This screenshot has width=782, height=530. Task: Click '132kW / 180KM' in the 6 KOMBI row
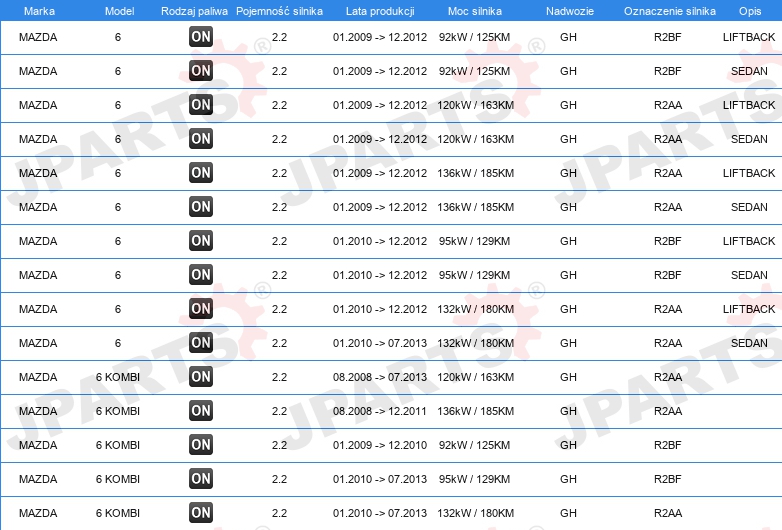(x=475, y=513)
